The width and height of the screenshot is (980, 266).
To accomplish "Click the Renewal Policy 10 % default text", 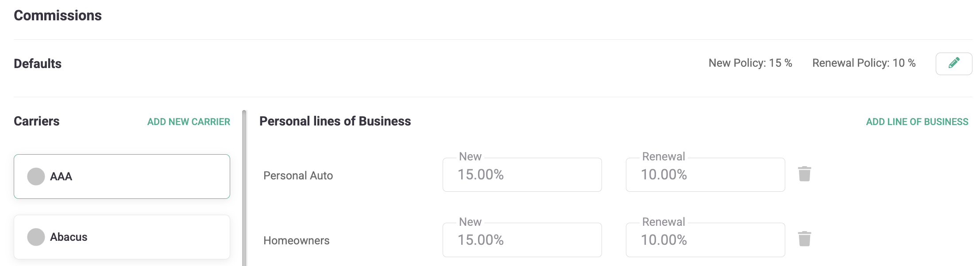I will point(864,63).
